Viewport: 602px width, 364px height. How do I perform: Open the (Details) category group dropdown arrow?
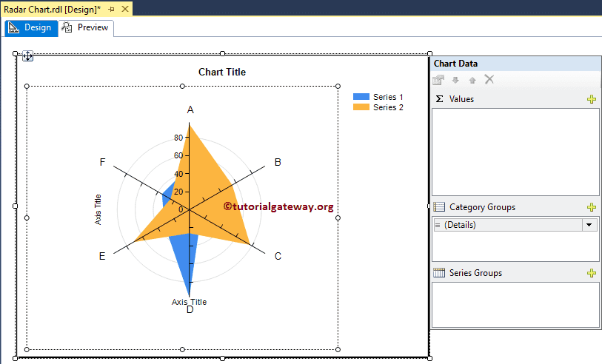tap(589, 225)
